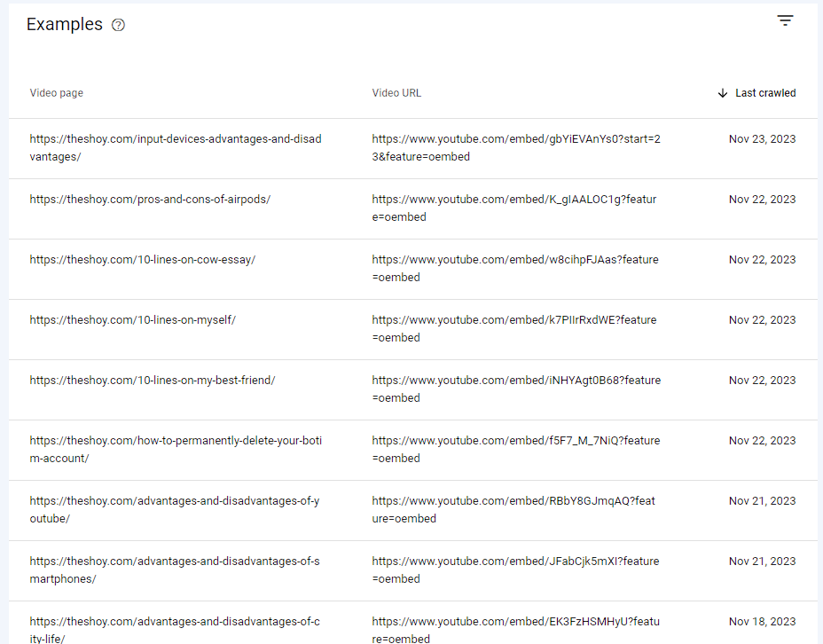
Task: Reverse sorting via the Last crawled header
Action: click(764, 92)
